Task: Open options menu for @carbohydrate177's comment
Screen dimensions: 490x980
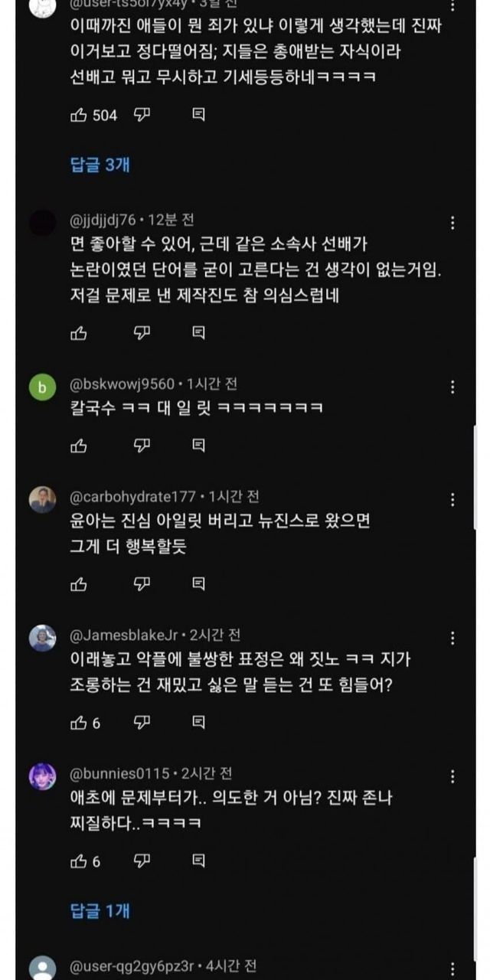Action: 452,499
